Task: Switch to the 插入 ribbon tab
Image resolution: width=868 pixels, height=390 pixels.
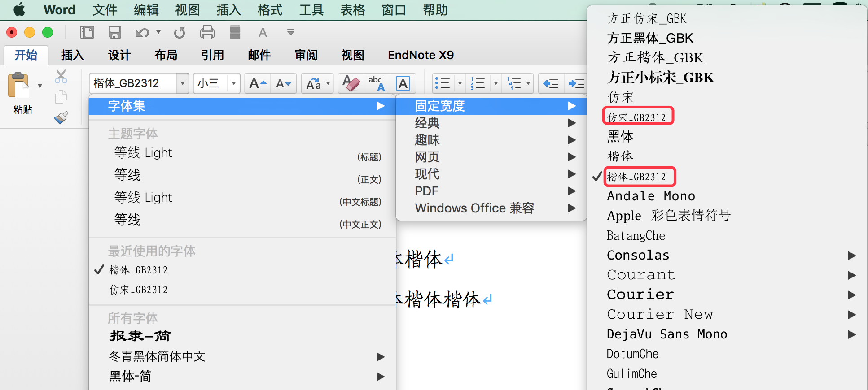Action: (x=73, y=55)
